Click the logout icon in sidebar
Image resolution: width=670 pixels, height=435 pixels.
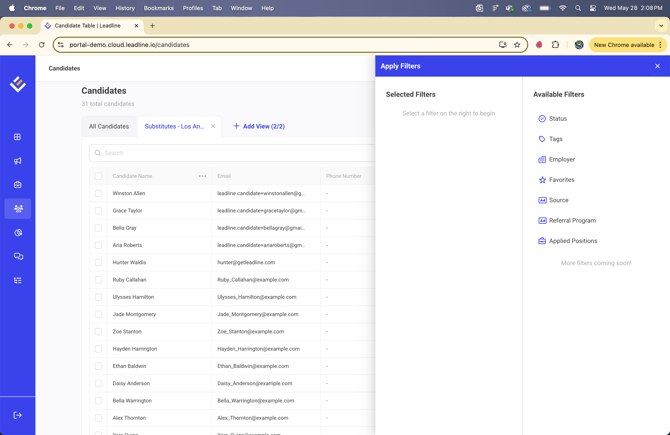tap(18, 415)
